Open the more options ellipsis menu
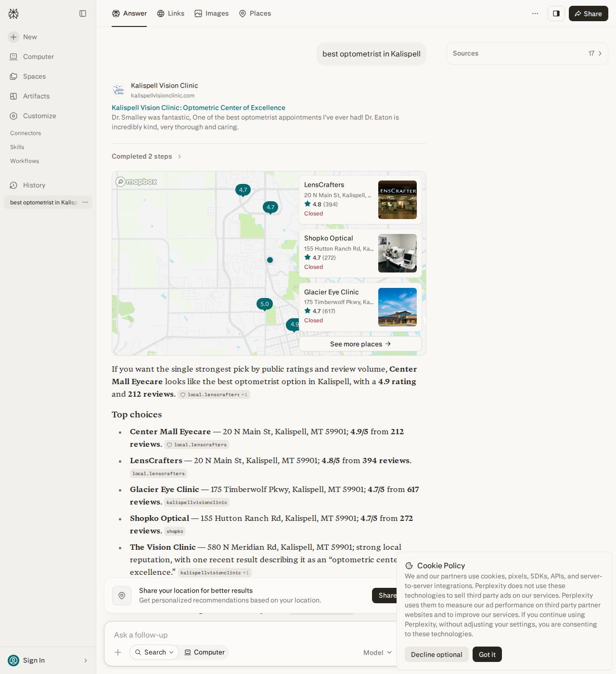Viewport: 616px width, 674px height. [535, 13]
